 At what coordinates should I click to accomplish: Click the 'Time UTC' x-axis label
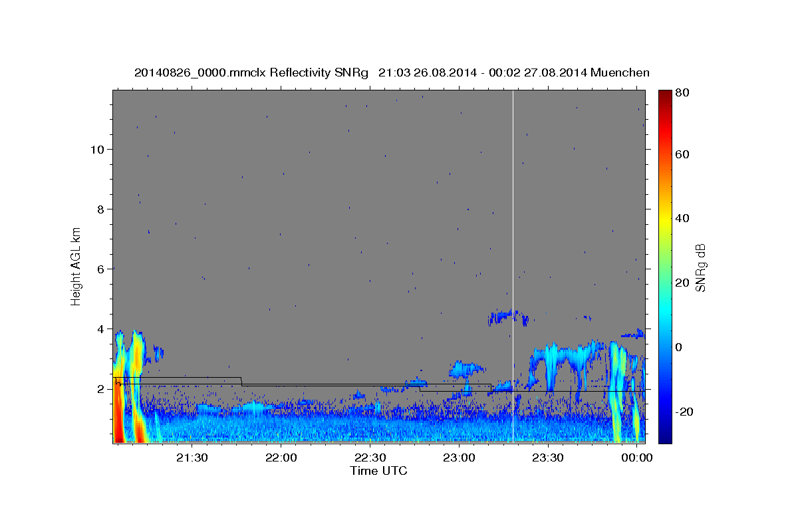(x=378, y=471)
